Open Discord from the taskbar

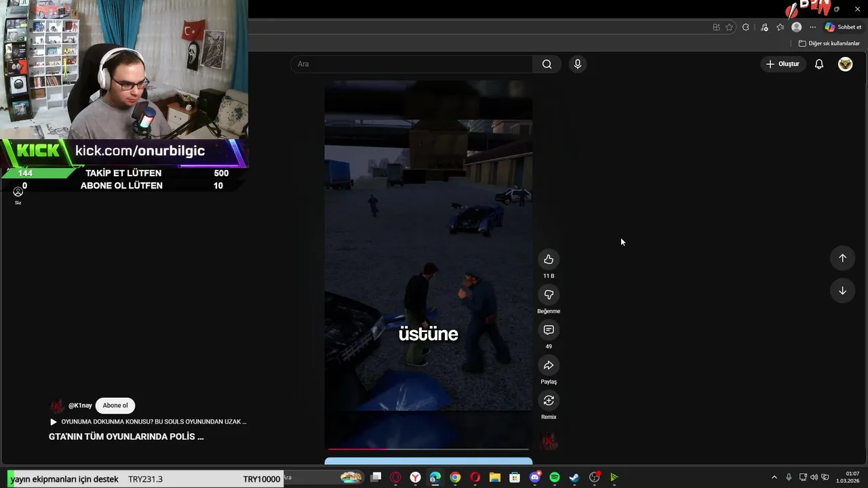pos(534,477)
